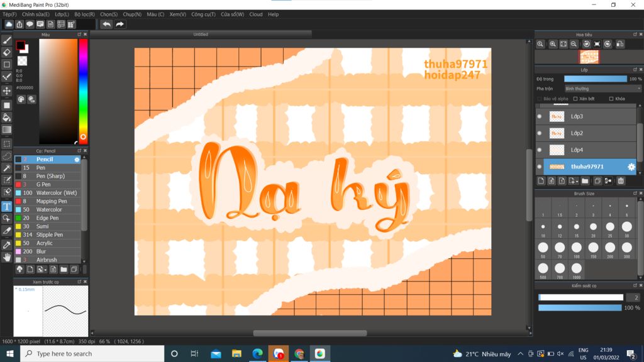This screenshot has width=644, height=362.
Task: Select the Brush tool
Action: (x=7, y=40)
